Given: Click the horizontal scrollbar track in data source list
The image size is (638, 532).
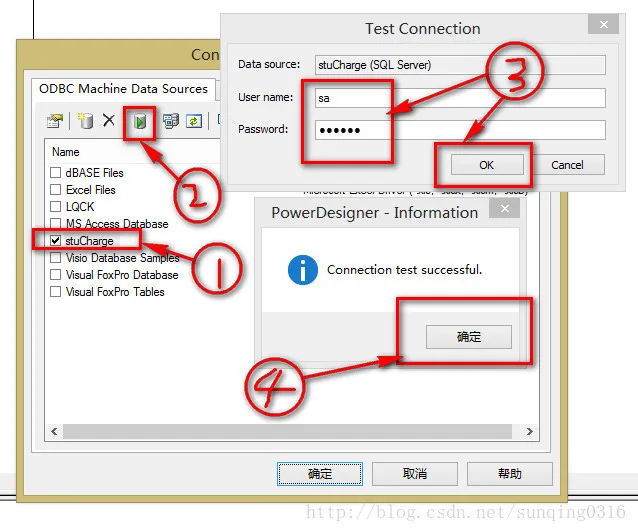Looking at the screenshot, I should [287, 431].
